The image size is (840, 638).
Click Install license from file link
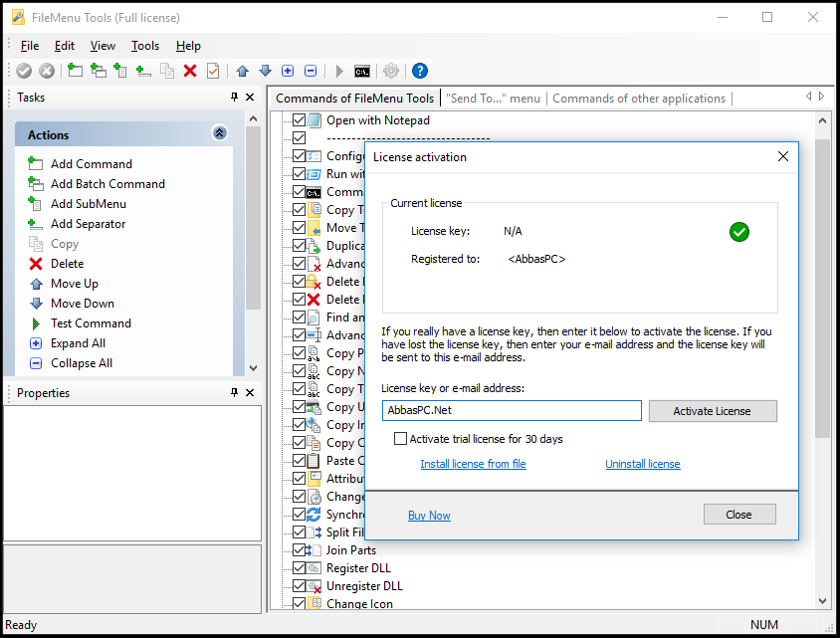point(473,464)
